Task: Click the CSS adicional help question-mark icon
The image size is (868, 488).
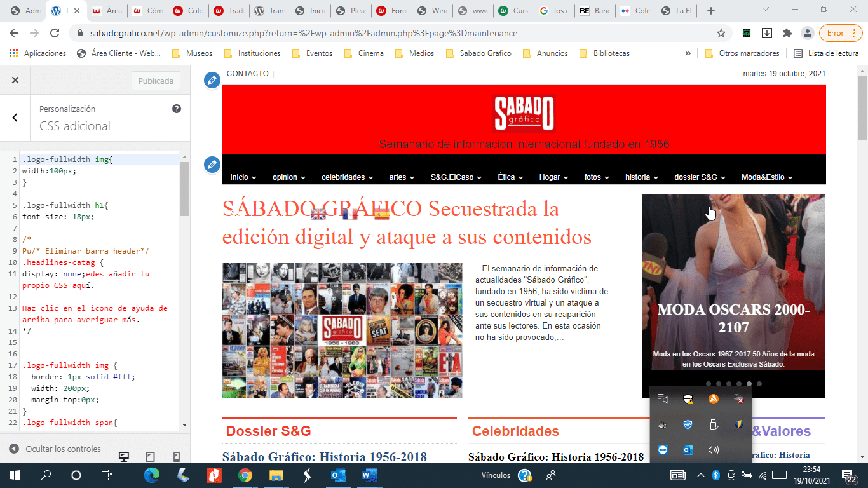Action: pyautogui.click(x=177, y=109)
